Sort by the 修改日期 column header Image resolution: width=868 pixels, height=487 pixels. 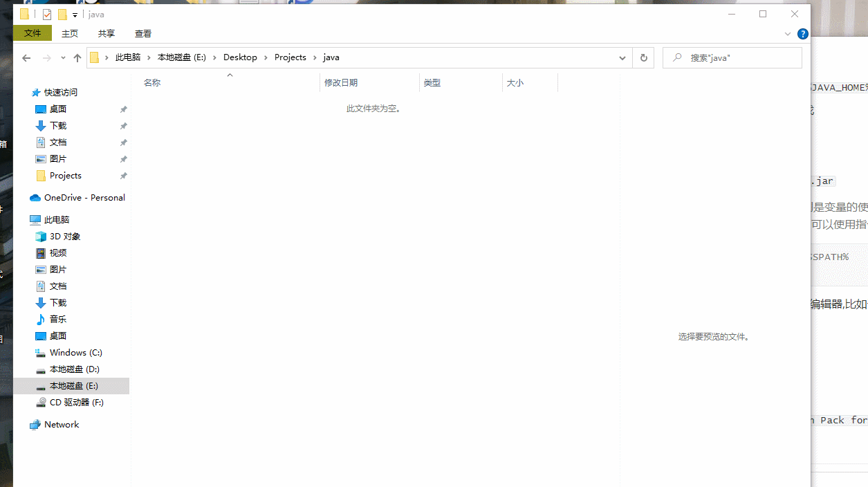341,83
